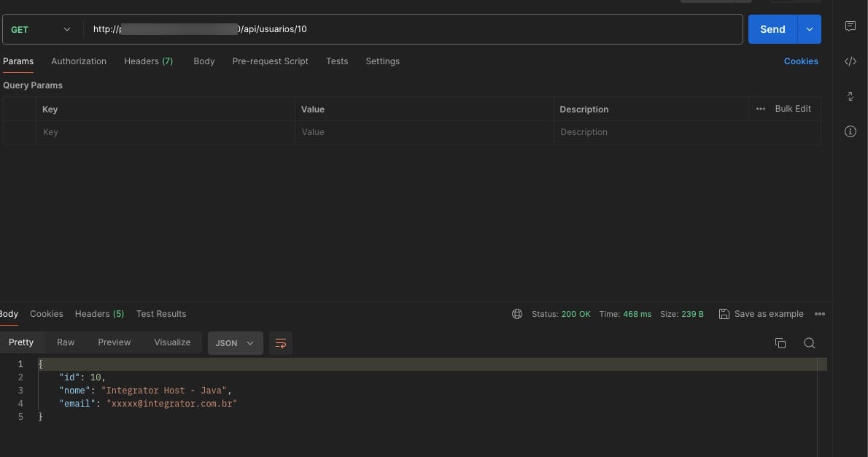868x457 pixels.
Task: Click the network globe icon
Action: pyautogui.click(x=517, y=314)
